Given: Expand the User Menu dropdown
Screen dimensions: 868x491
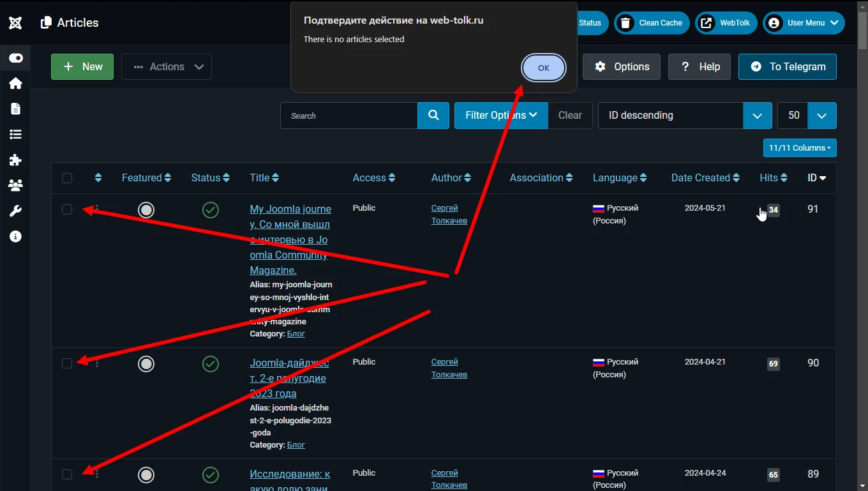Looking at the screenshot, I should 804,23.
